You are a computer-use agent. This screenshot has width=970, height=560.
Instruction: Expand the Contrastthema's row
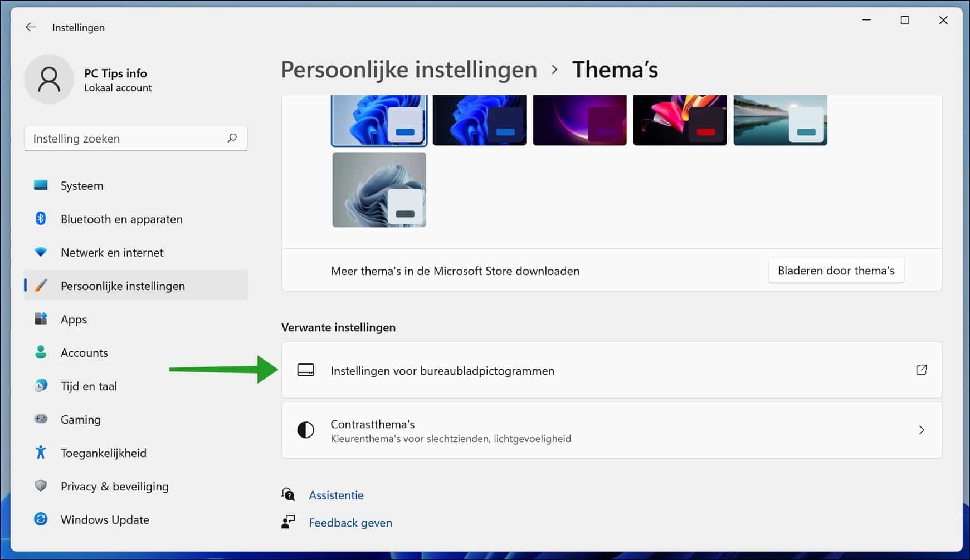pyautogui.click(x=922, y=430)
